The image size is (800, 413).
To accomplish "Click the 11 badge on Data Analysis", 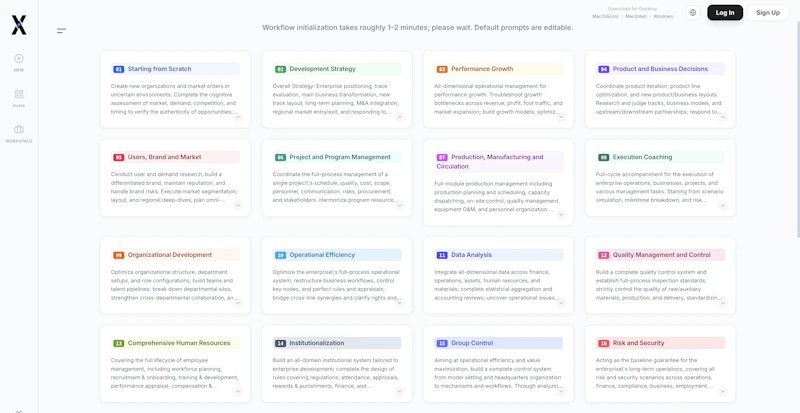I will tap(442, 255).
